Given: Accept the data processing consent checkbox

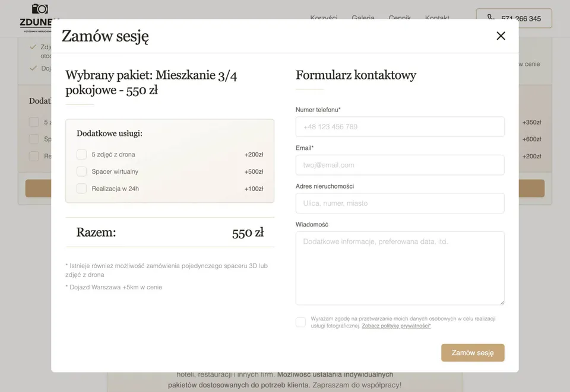Looking at the screenshot, I should tap(301, 322).
